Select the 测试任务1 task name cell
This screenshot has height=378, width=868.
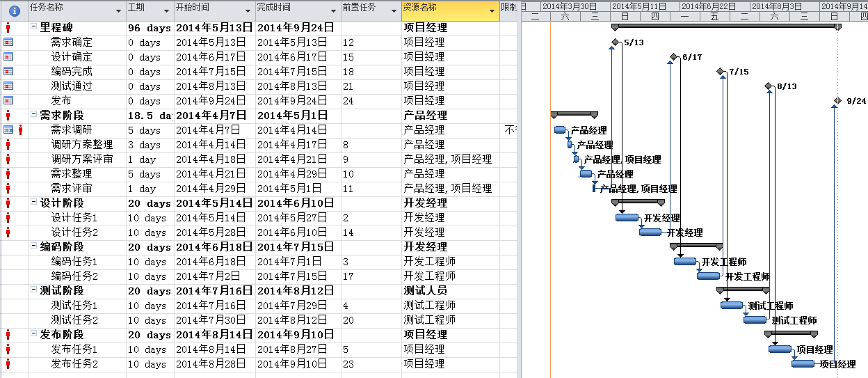pyautogui.click(x=77, y=306)
